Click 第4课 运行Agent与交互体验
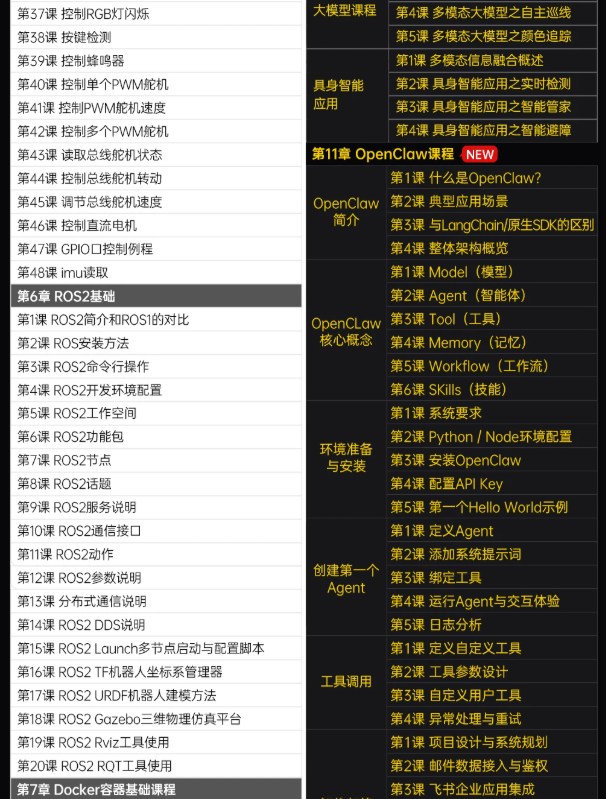606x799 pixels. tap(492, 601)
